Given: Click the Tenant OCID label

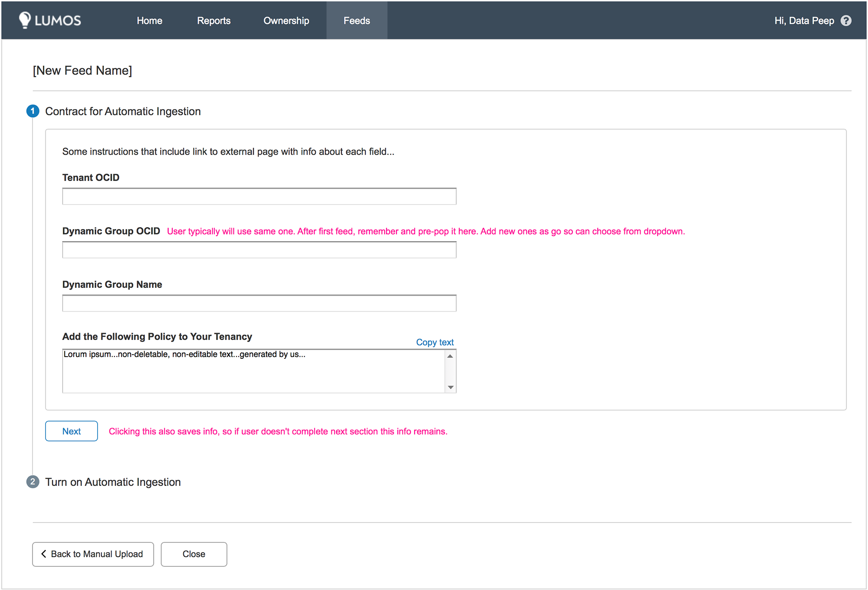Looking at the screenshot, I should [x=91, y=177].
